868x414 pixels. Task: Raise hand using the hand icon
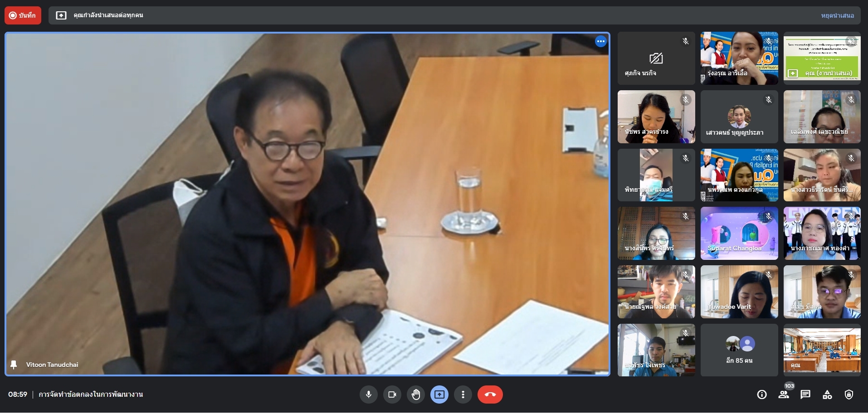pos(416,395)
